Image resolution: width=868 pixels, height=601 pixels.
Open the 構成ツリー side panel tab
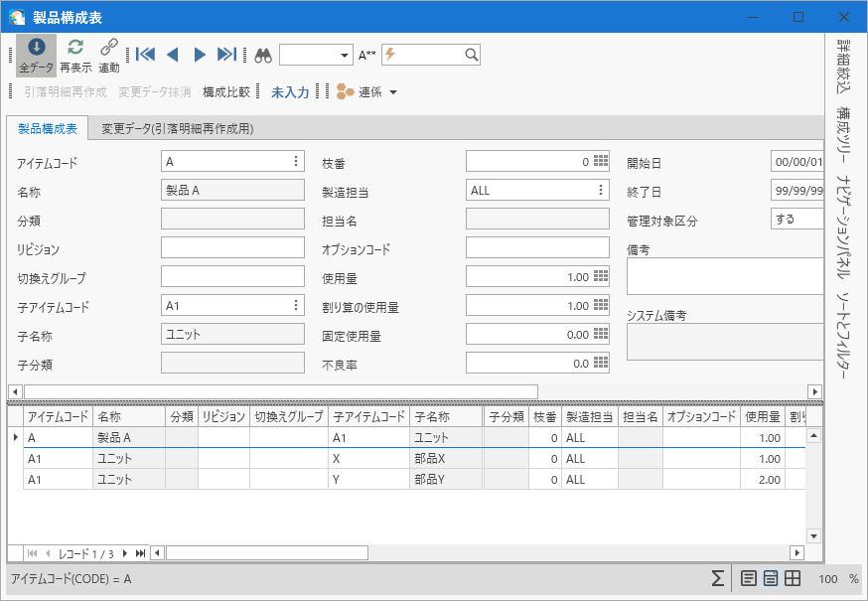[842, 134]
